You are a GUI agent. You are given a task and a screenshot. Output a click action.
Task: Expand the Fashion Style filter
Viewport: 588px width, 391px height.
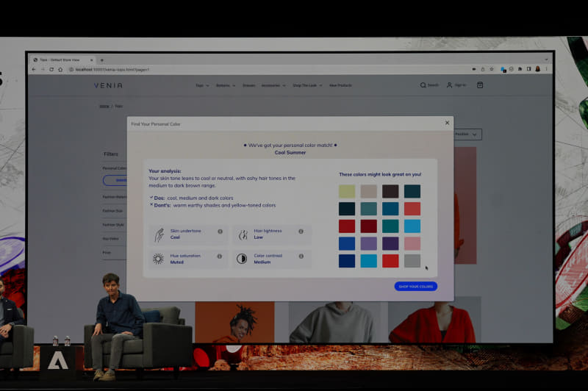tap(113, 225)
